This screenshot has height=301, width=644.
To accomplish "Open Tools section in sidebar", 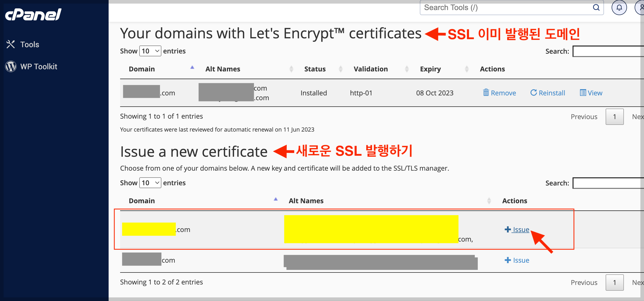I will (x=29, y=44).
